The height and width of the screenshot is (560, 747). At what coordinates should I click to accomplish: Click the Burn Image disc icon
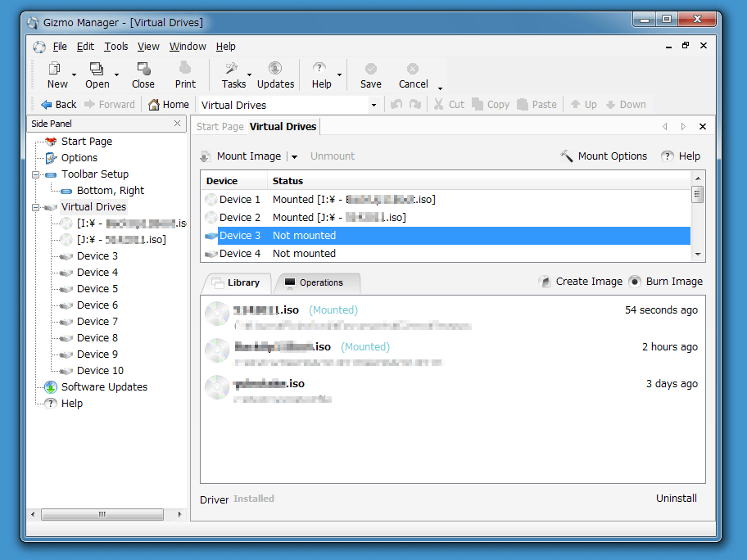(635, 282)
